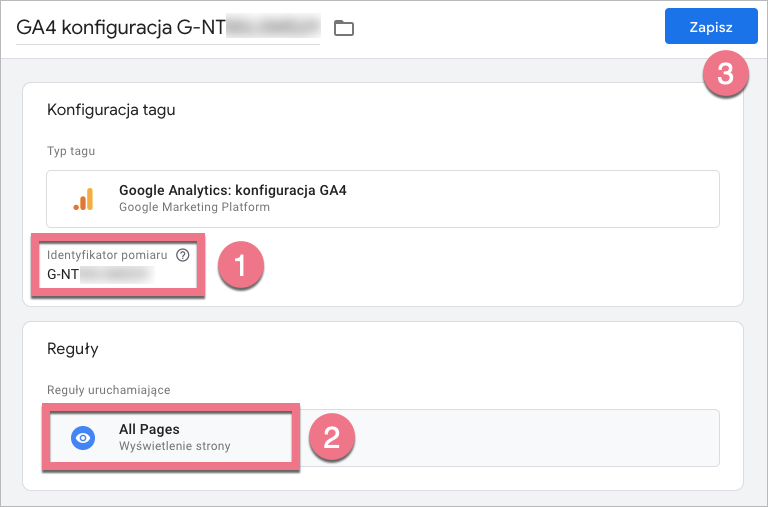Click the Google Marketing Platform subtitle
Image resolution: width=768 pixels, height=507 pixels.
tap(194, 207)
